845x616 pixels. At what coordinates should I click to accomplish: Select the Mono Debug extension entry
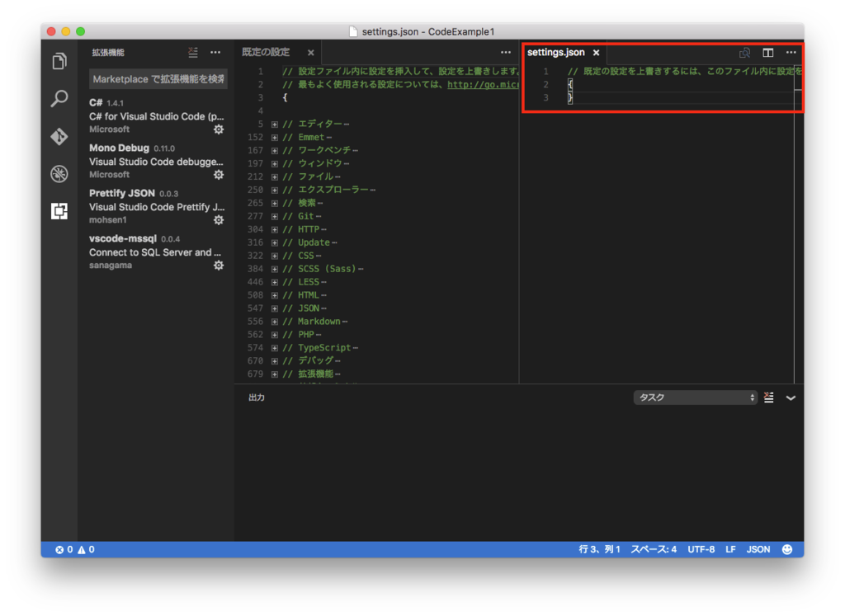[x=158, y=161]
